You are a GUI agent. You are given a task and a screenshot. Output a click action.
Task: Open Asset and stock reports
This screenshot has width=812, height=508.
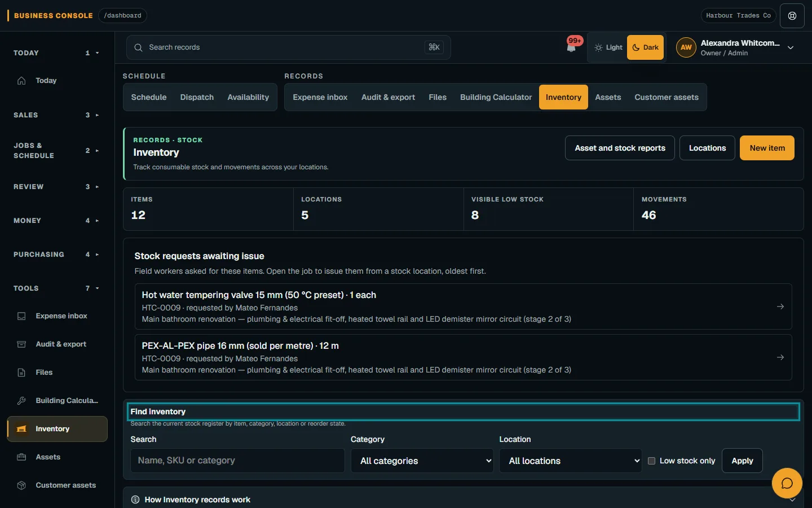[x=620, y=148]
